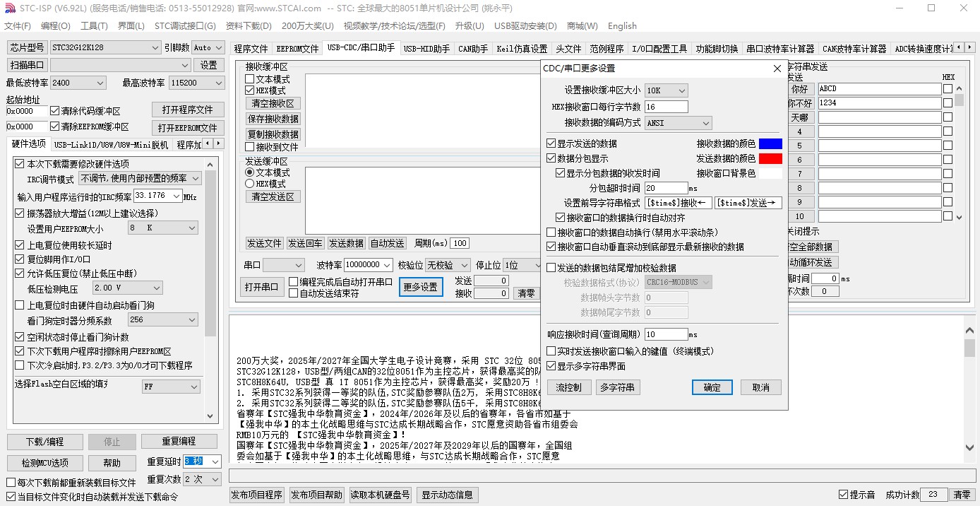
Task: Select HEX模式 radio in send buffer
Action: [x=249, y=184]
